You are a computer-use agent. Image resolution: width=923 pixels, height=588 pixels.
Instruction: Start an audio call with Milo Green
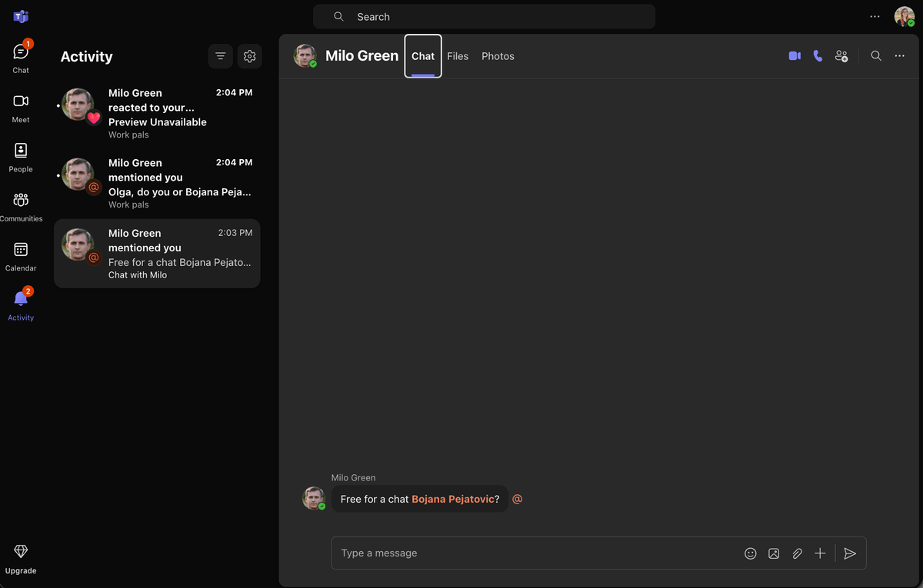coord(817,55)
